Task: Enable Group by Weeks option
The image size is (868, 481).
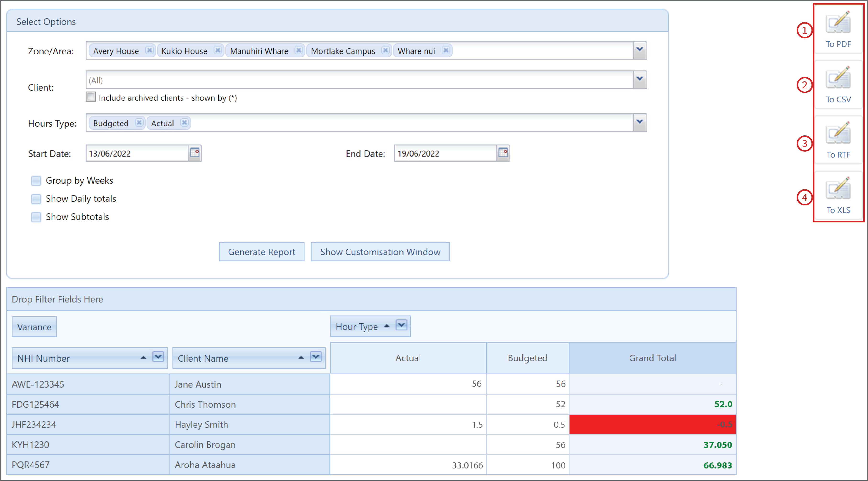Action: pyautogui.click(x=36, y=180)
